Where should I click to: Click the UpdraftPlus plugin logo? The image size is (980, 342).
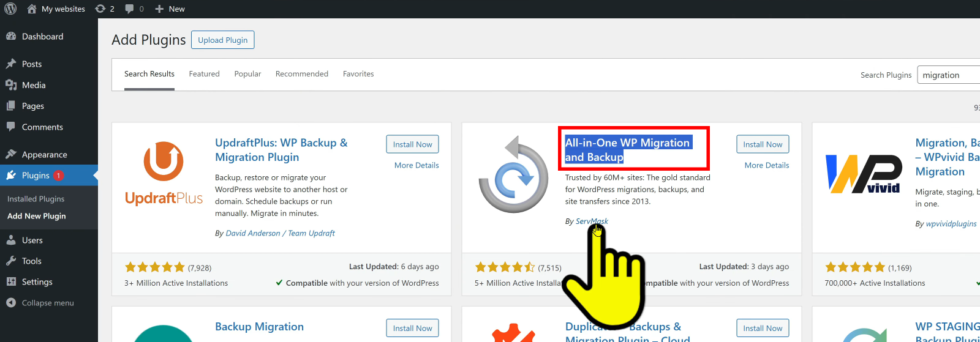pos(164,174)
